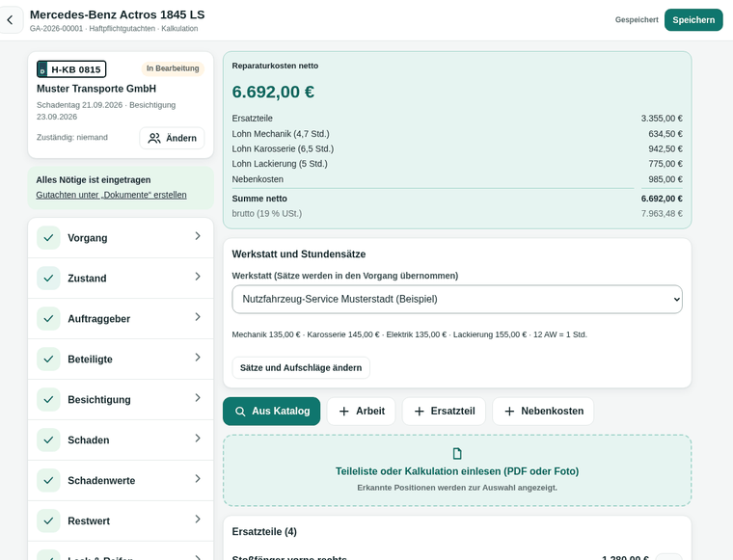Open the Zustand section

[x=121, y=279]
